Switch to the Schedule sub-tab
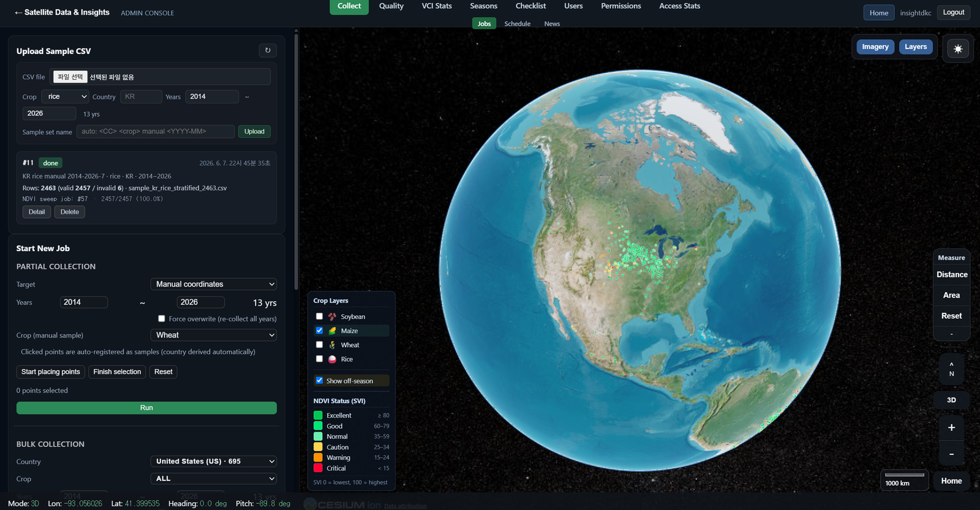Viewport: 980px width, 510px height. tap(518, 24)
